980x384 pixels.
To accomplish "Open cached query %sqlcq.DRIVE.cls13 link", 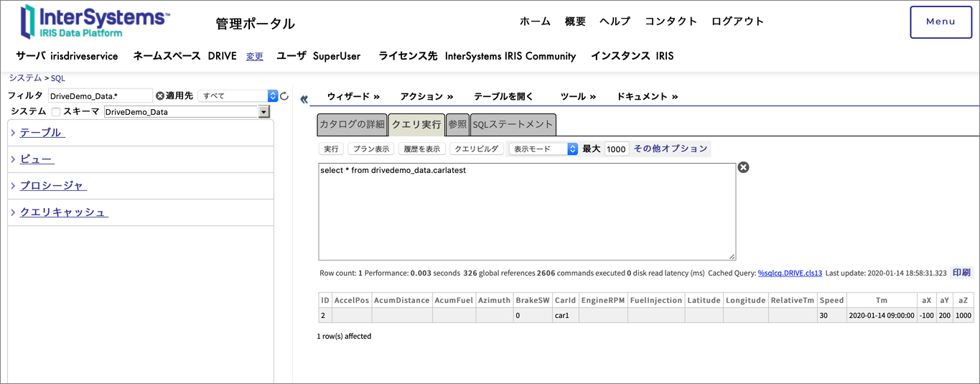I will click(x=790, y=273).
